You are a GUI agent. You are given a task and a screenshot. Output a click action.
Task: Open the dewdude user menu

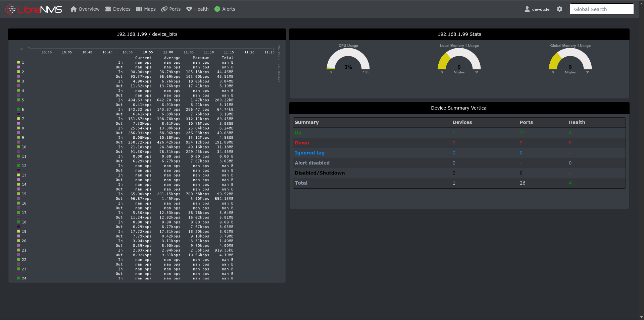tap(537, 9)
